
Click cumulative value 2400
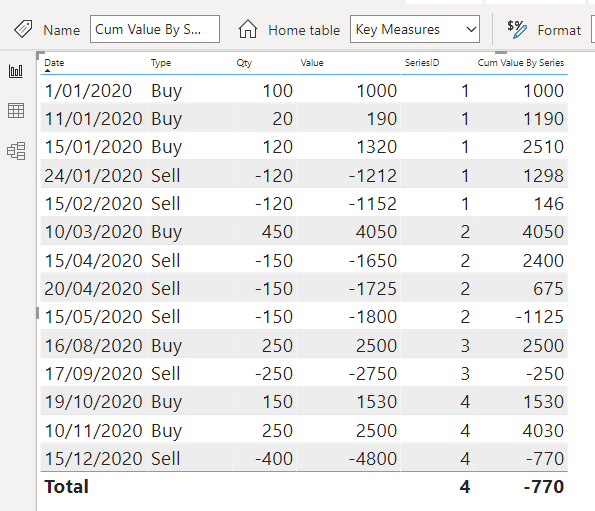(543, 261)
